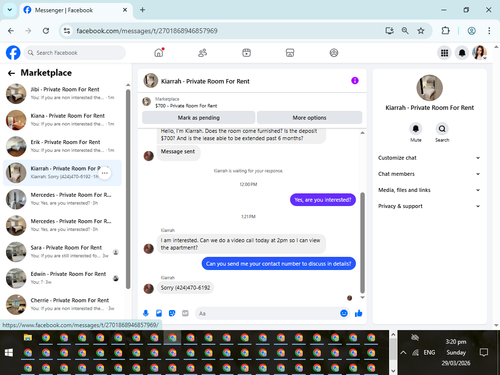This screenshot has height=375, width=500.
Task: Open the tab search dropdown arrow in Chrome
Action: pos(10,10)
